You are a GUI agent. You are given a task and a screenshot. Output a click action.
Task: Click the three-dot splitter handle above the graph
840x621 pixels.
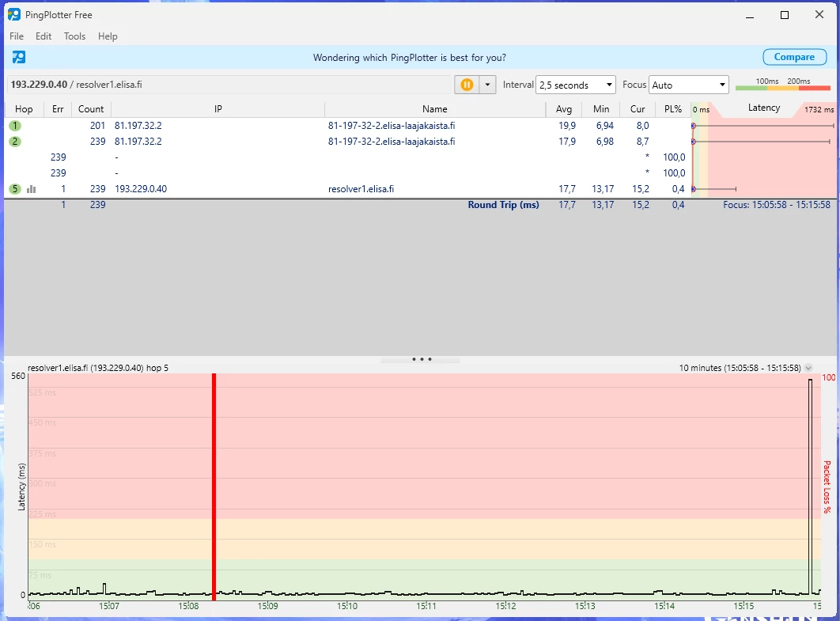pos(421,359)
